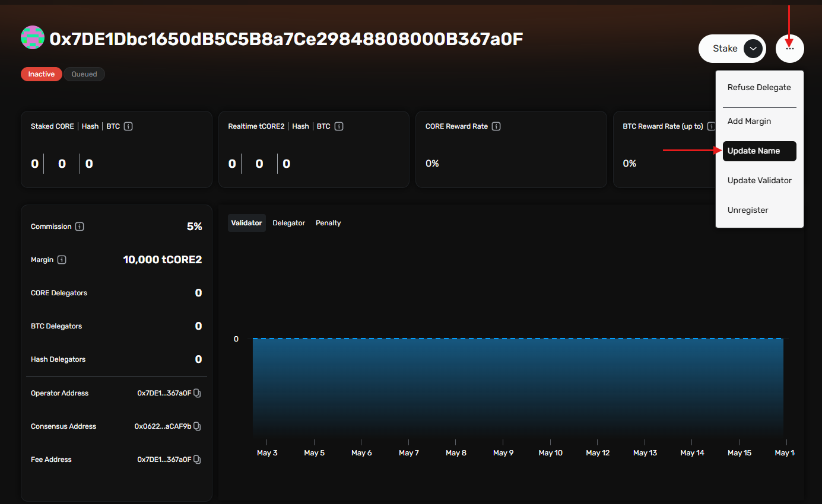The width and height of the screenshot is (822, 504).
Task: Switch to the Delegator chart tab
Action: click(288, 223)
